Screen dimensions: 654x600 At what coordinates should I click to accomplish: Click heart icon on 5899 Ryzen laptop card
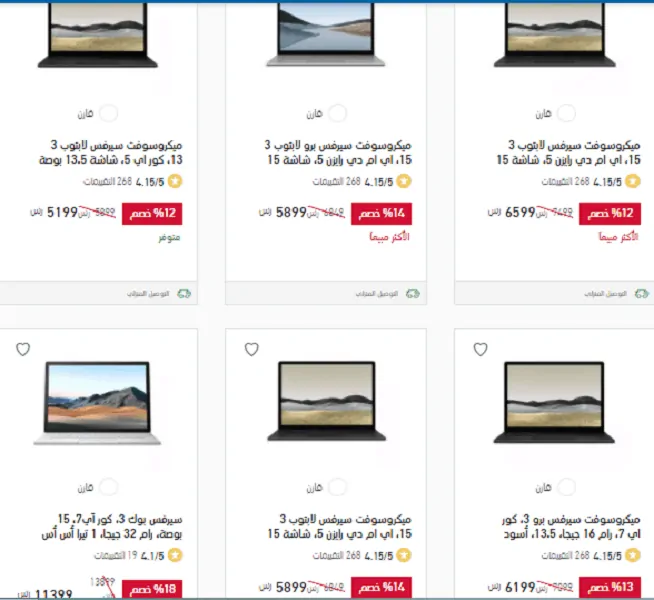(252, 349)
